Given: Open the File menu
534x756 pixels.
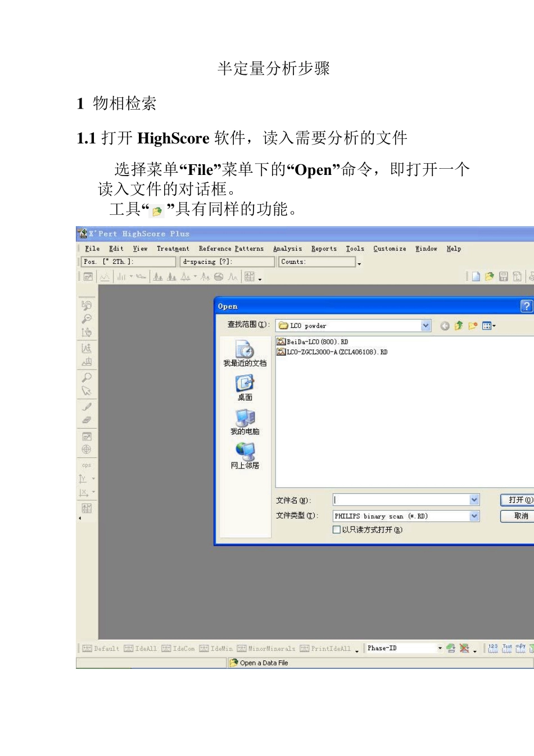Looking at the screenshot, I should [92, 249].
